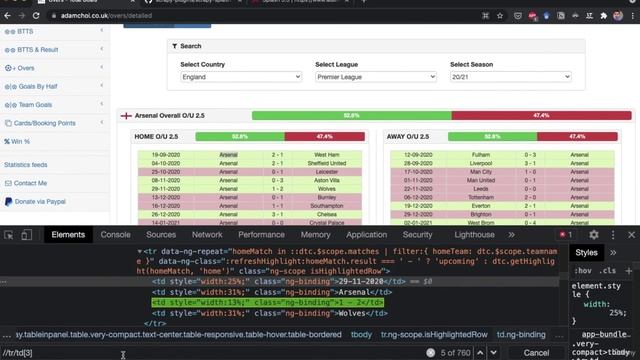The width and height of the screenshot is (640, 360).
Task: Open the DevTools customize three-dot menu
Action: click(x=613, y=235)
